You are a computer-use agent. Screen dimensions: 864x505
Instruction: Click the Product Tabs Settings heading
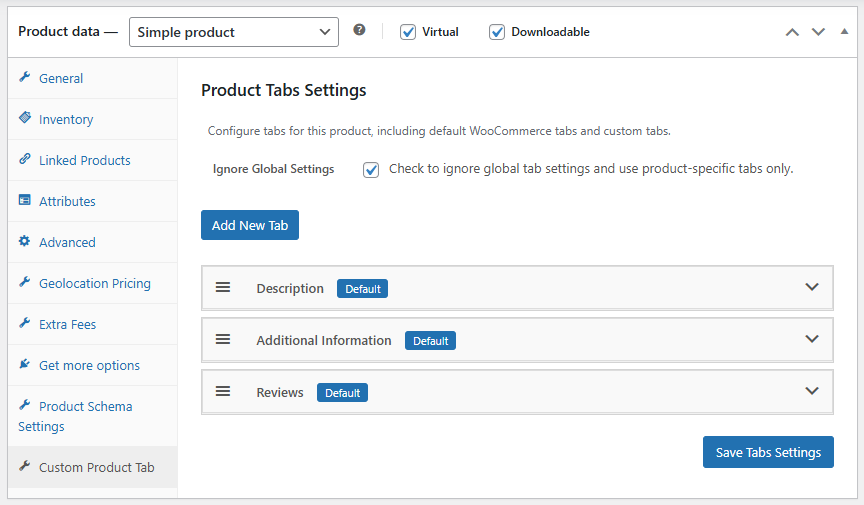284,90
